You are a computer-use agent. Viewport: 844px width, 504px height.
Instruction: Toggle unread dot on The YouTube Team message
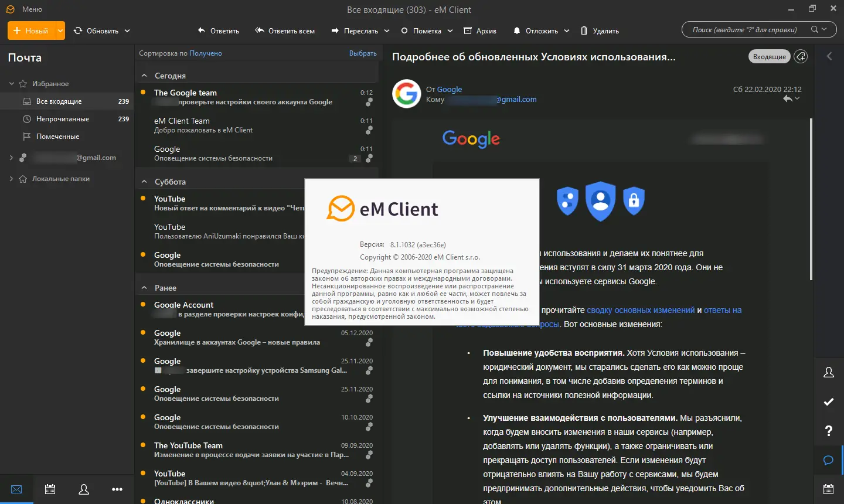tap(143, 445)
